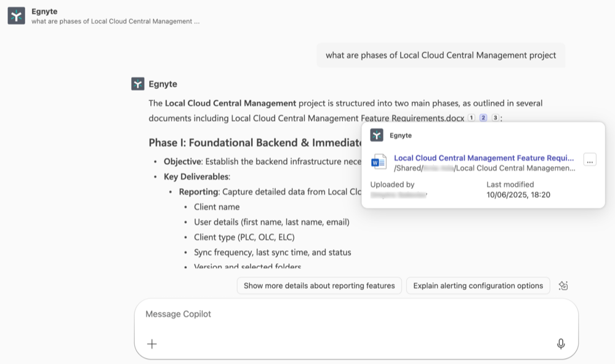
Task: Click the user's question message bubble
Action: [x=441, y=55]
